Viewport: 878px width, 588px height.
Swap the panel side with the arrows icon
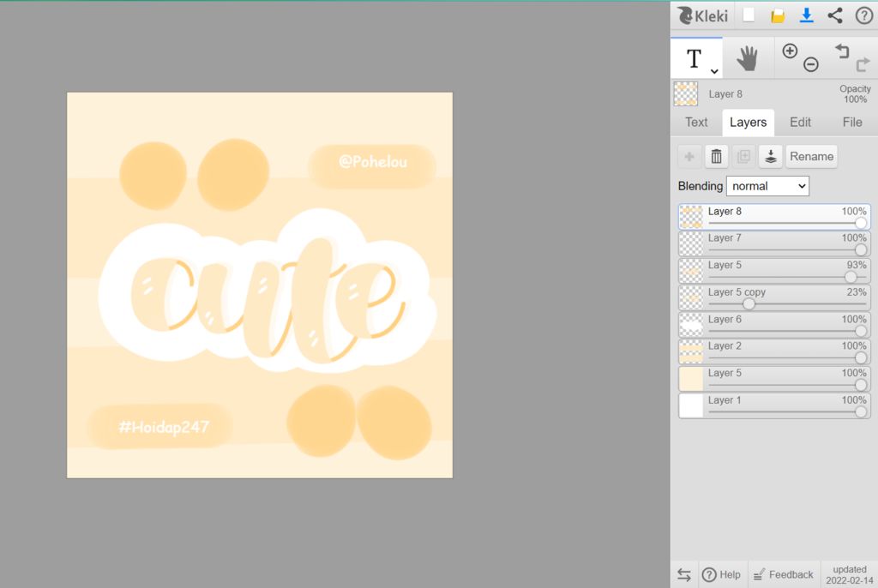(x=683, y=574)
